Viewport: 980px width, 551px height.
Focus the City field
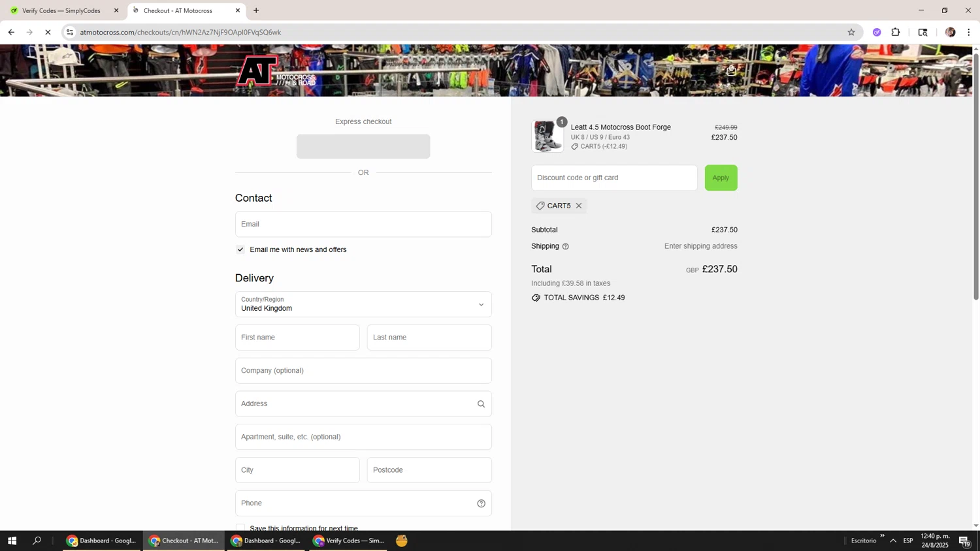(297, 470)
